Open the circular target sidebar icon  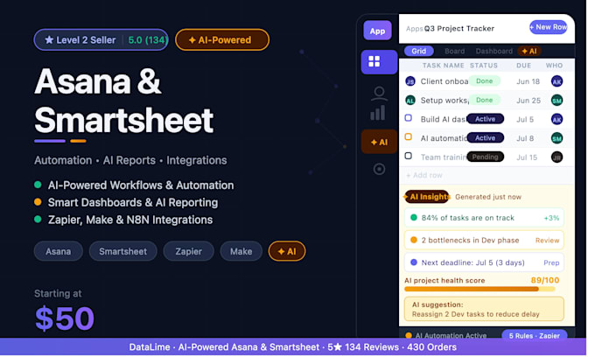click(379, 169)
